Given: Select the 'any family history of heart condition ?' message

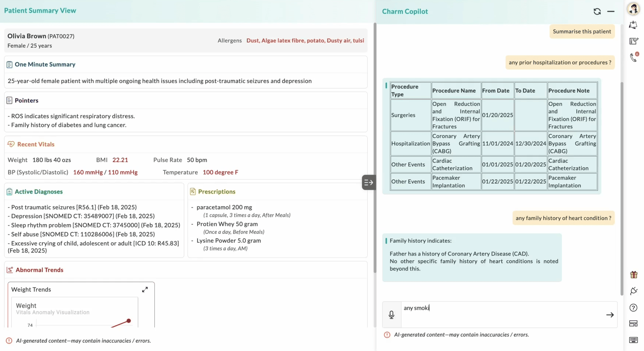Looking at the screenshot, I should [x=563, y=218].
